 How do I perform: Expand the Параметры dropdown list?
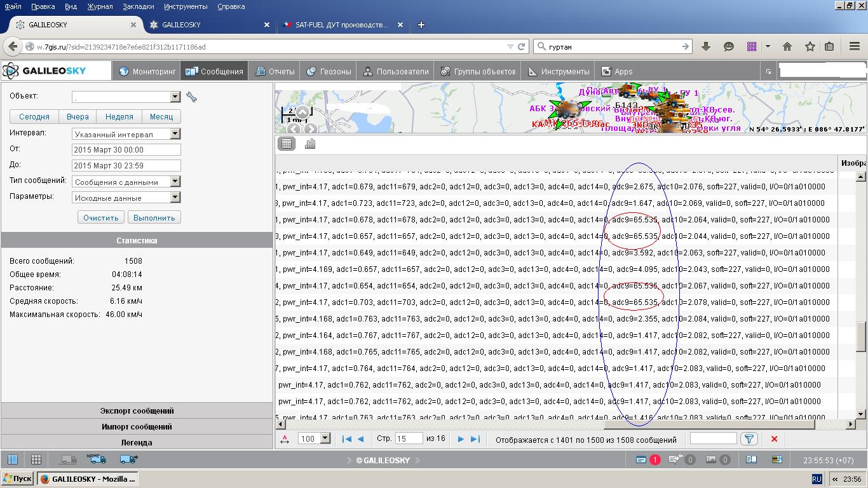[x=175, y=198]
